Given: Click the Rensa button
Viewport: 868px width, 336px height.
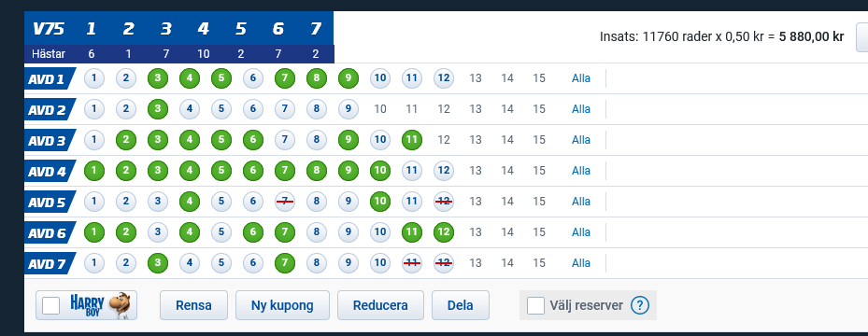Looking at the screenshot, I should pos(193,305).
